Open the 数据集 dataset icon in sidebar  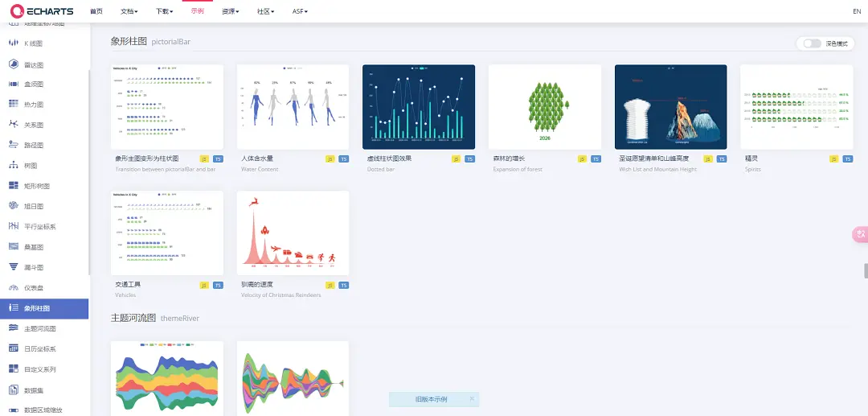tap(14, 390)
